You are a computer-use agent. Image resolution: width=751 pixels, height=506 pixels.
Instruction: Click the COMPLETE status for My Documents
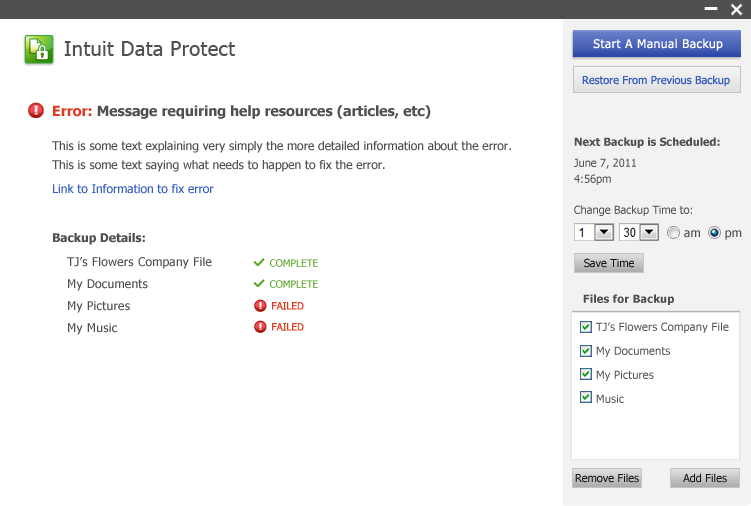[x=294, y=284]
